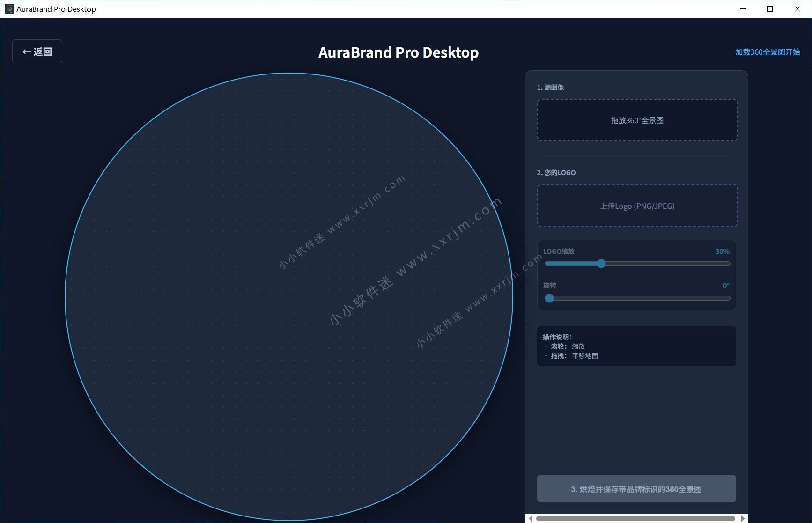Click the 旋转 rotation slider handle

pyautogui.click(x=549, y=298)
